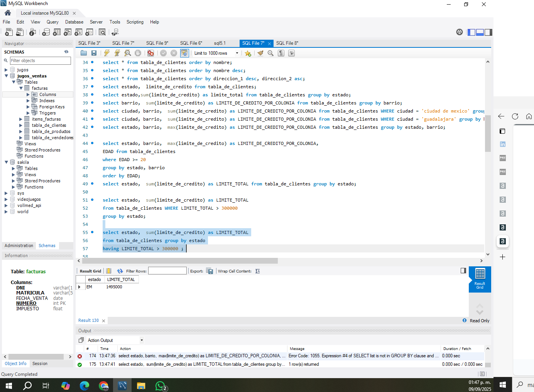The width and height of the screenshot is (534, 392).
Task: Toggle right sidebar panel visibility
Action: (x=488, y=32)
